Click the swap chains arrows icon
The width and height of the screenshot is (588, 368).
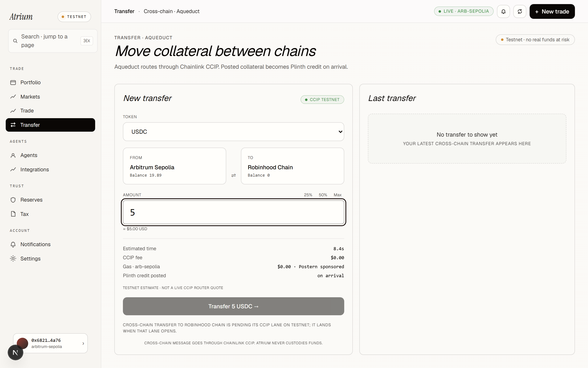pyautogui.click(x=233, y=175)
